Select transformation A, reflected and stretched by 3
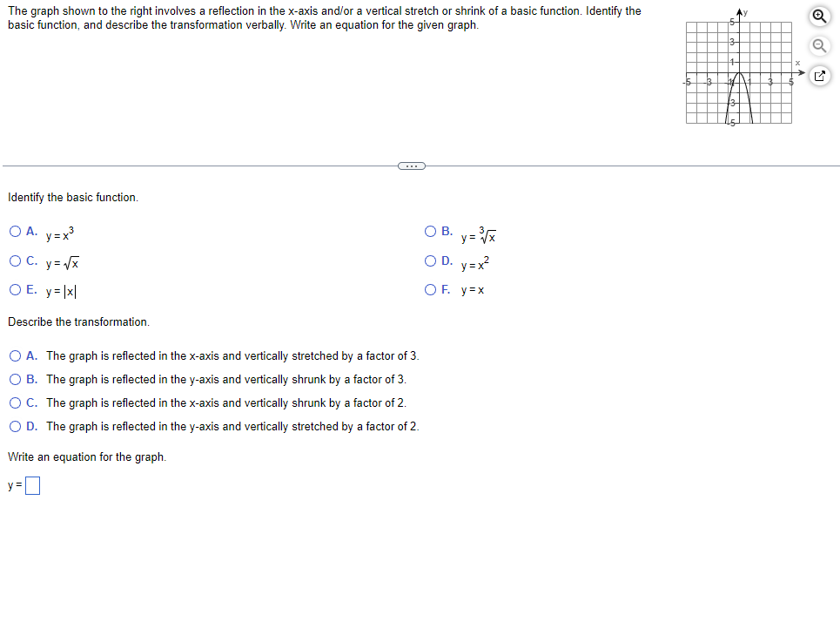Screen dimensions: 840x622 [15, 355]
